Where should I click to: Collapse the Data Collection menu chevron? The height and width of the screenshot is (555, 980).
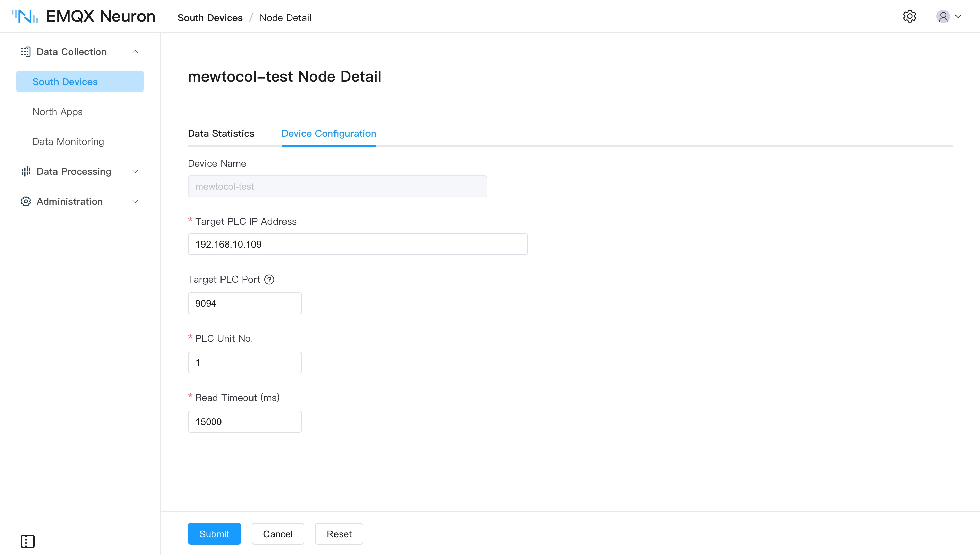pos(135,52)
